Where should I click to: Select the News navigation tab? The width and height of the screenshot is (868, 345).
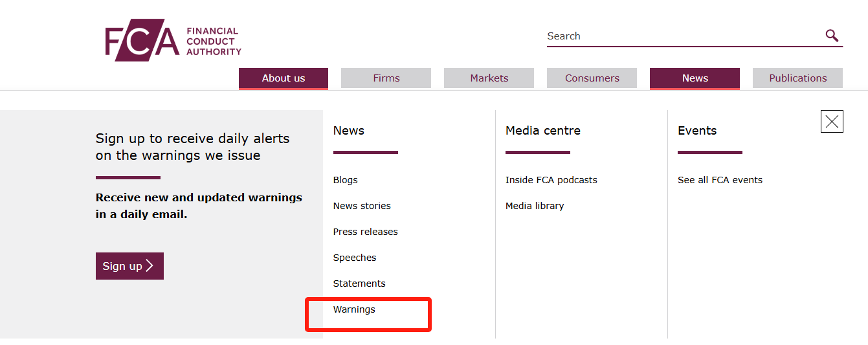(x=695, y=78)
